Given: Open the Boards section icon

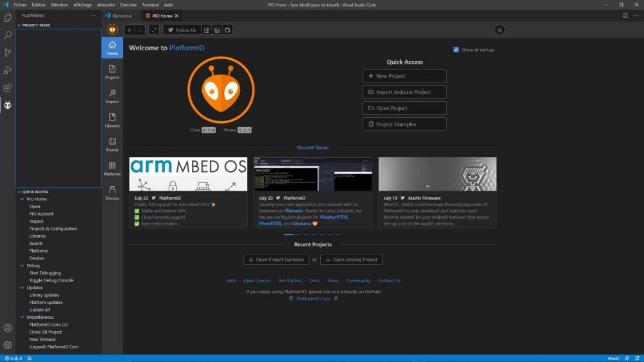Looking at the screenshot, I should 112,145.
